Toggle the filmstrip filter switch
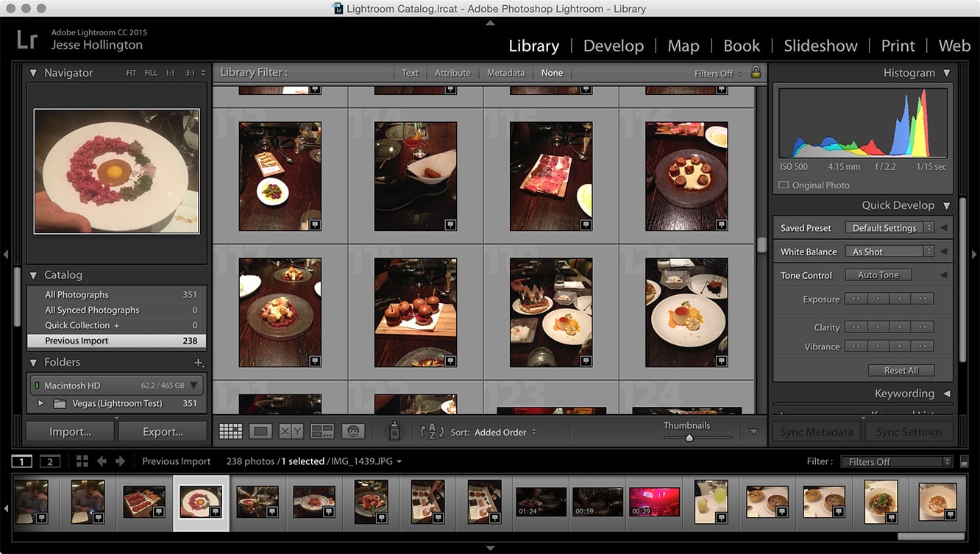Viewport: 980px width, 554px height. coord(965,462)
